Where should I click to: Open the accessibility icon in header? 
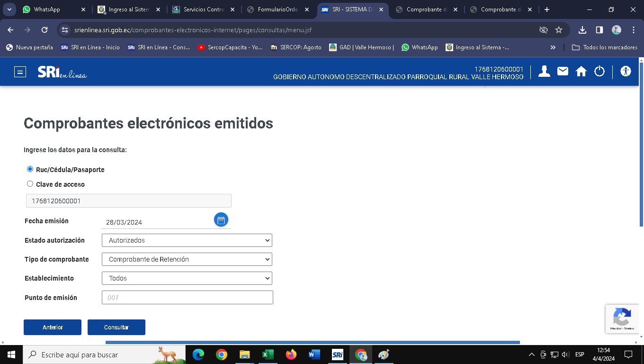[626, 72]
